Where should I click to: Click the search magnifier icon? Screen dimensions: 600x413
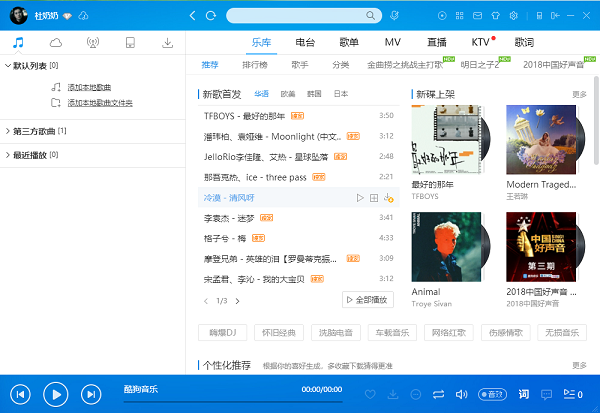370,16
